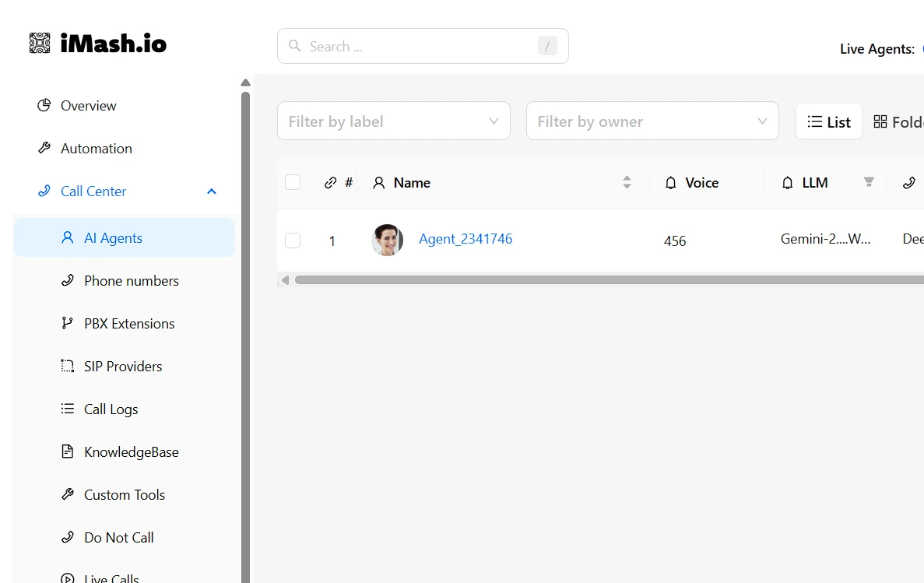The height and width of the screenshot is (583, 924).
Task: Click the Overview pie chart icon
Action: point(44,105)
